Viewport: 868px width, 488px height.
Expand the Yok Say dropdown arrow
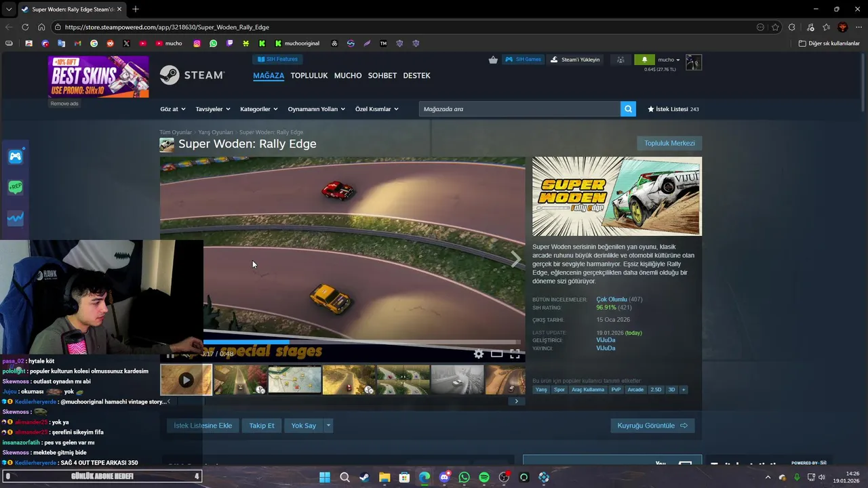click(x=328, y=426)
